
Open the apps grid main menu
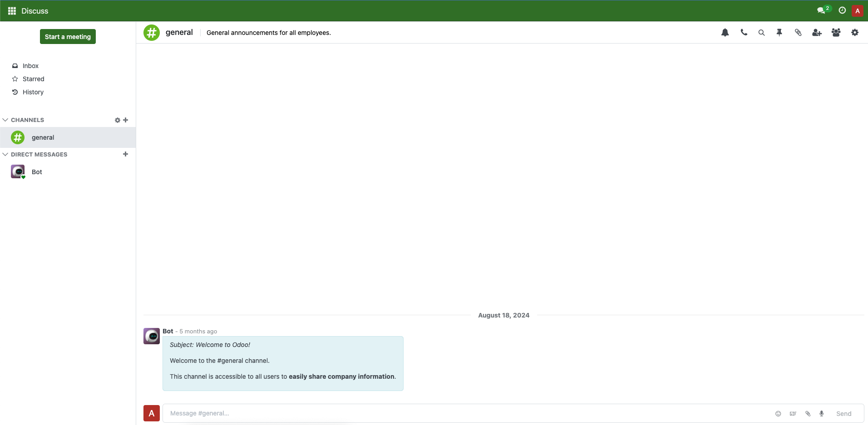(12, 11)
